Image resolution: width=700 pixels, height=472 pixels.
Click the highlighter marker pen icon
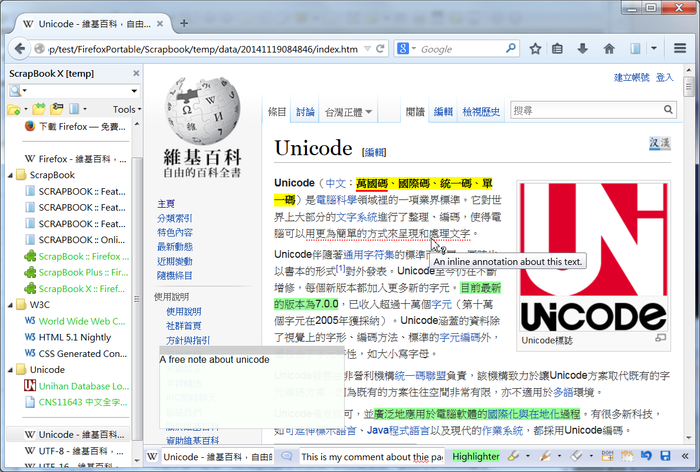tap(513, 456)
